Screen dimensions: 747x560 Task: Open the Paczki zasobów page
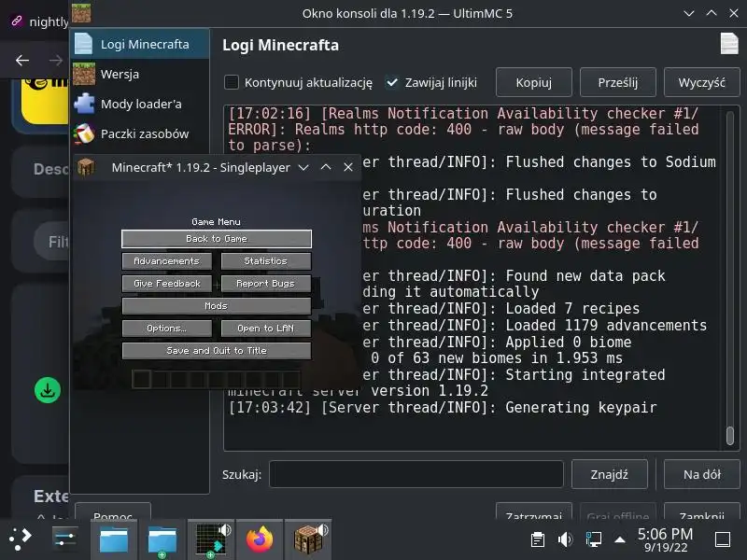click(139, 133)
